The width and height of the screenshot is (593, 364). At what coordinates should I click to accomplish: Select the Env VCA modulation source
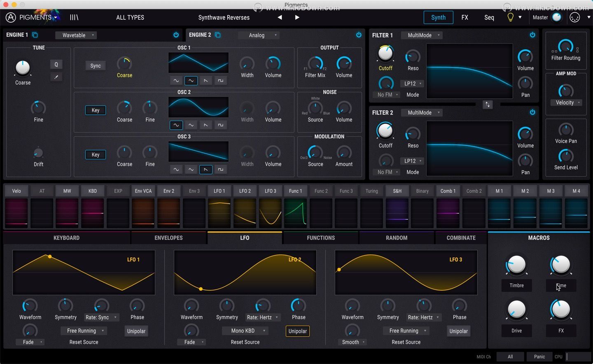pyautogui.click(x=143, y=191)
